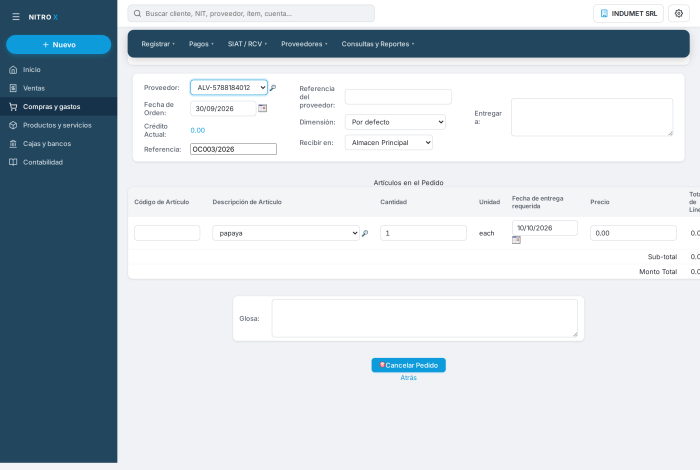Click the Referencia OC003/2026 field

click(233, 149)
